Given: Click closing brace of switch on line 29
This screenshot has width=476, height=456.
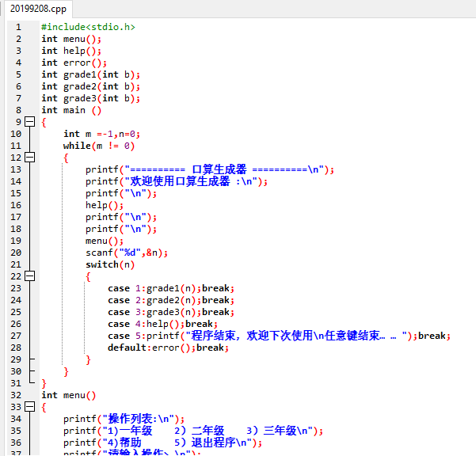Looking at the screenshot, I should pyautogui.click(x=88, y=359).
